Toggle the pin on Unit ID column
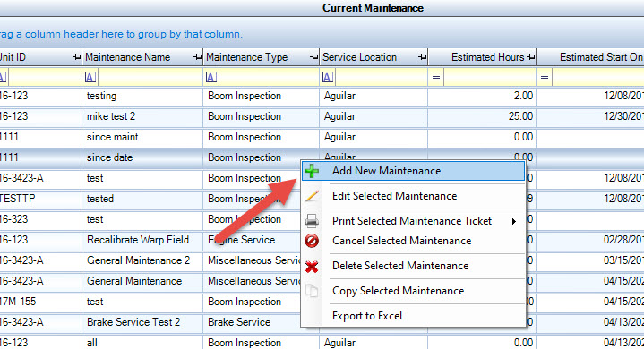The width and height of the screenshot is (644, 349). (76, 57)
